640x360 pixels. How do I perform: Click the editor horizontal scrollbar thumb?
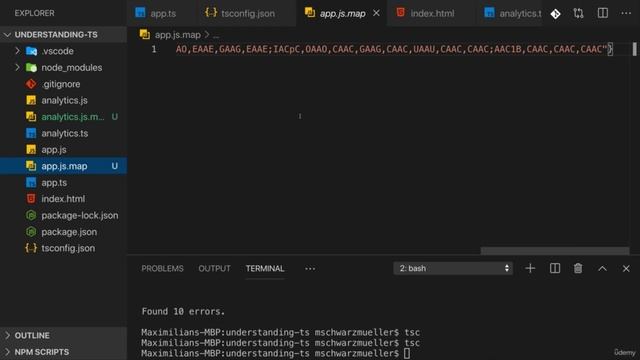pyautogui.click(x=554, y=250)
